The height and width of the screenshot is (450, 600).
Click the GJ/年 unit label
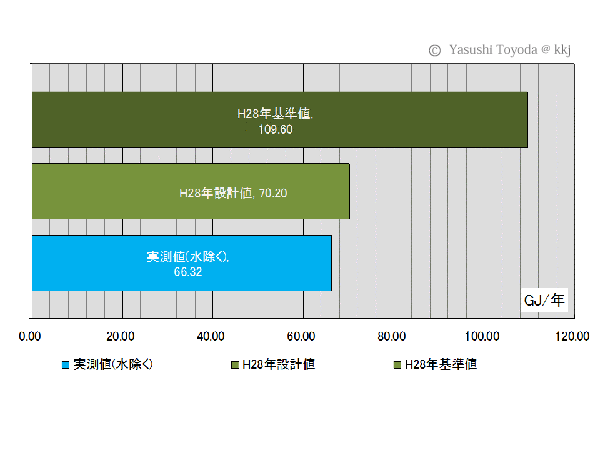[544, 299]
